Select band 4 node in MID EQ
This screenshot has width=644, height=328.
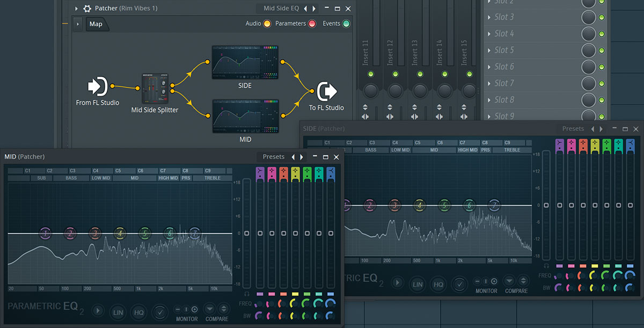click(x=120, y=233)
